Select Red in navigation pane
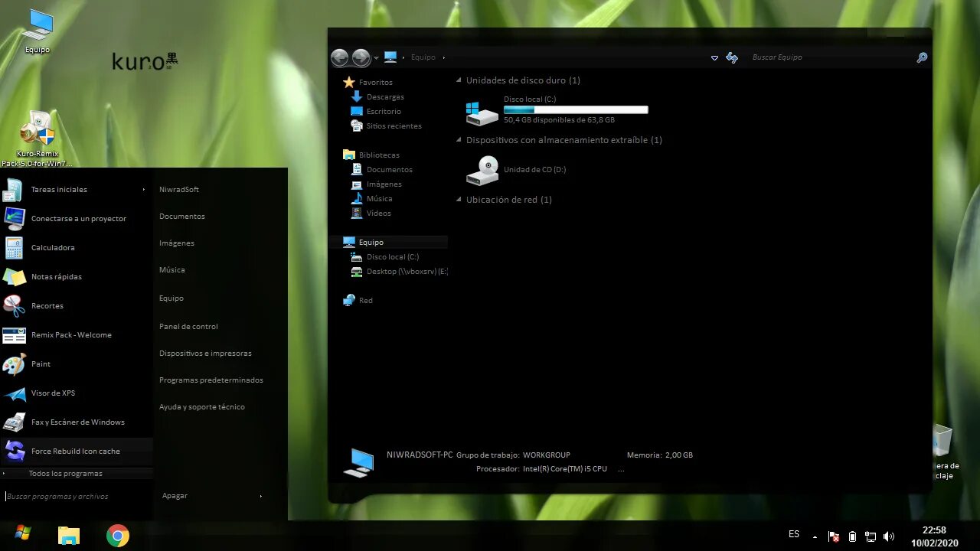The image size is (980, 551). point(365,300)
